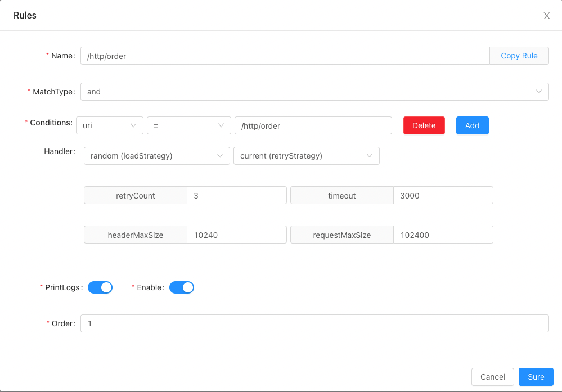Screen dimensions: 562x392
Task: Delete the uri condition
Action: [424, 125]
